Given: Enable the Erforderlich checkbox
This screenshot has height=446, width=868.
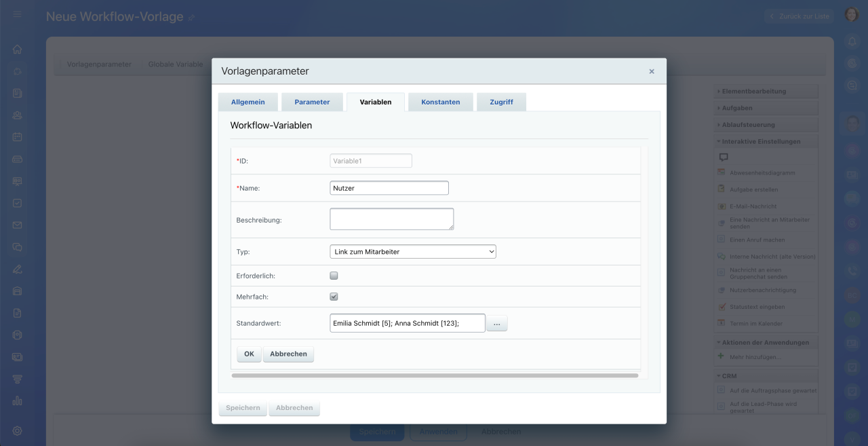Looking at the screenshot, I should tap(334, 276).
